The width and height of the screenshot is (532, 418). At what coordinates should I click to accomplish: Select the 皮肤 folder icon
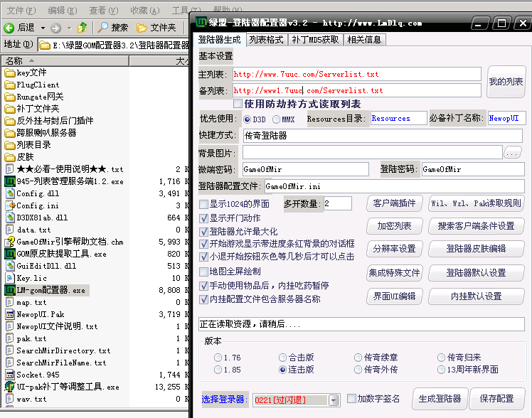click(10, 157)
